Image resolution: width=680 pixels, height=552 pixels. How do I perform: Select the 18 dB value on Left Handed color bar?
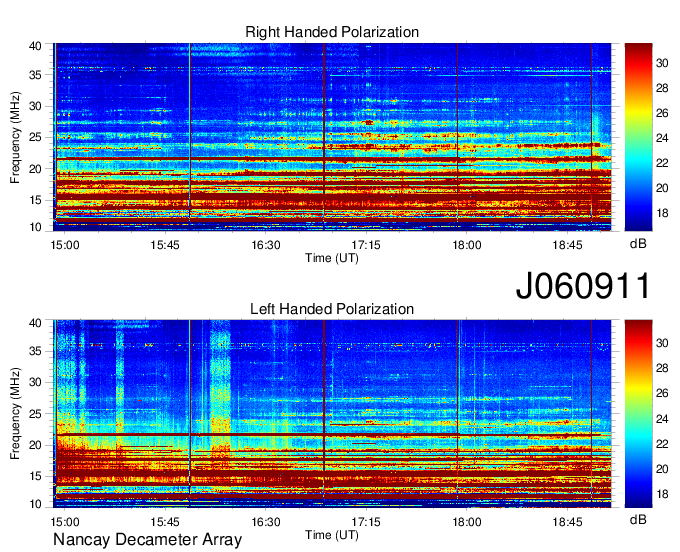point(662,494)
